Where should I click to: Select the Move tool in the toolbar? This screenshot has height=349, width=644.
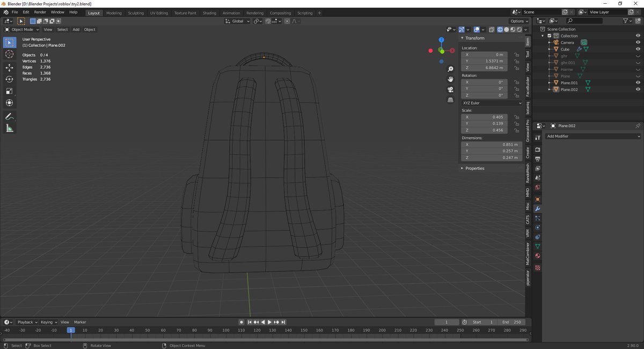point(9,68)
